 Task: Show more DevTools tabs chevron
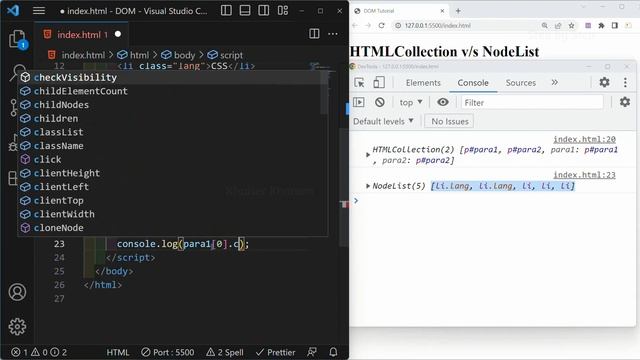[x=554, y=82]
